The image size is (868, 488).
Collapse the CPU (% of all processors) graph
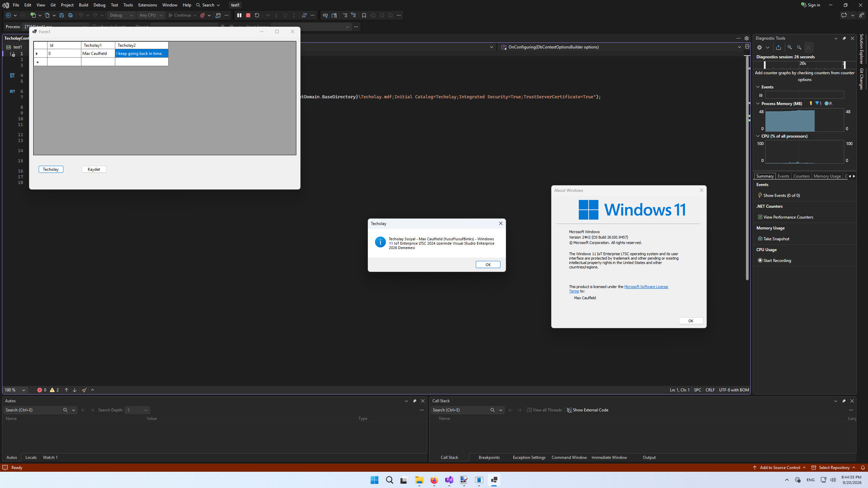(758, 136)
